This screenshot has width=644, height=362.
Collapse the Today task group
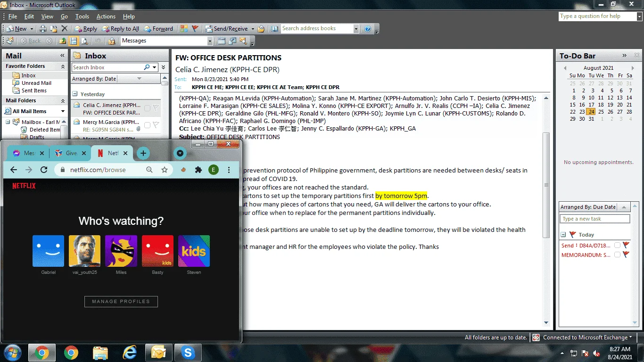(x=563, y=235)
